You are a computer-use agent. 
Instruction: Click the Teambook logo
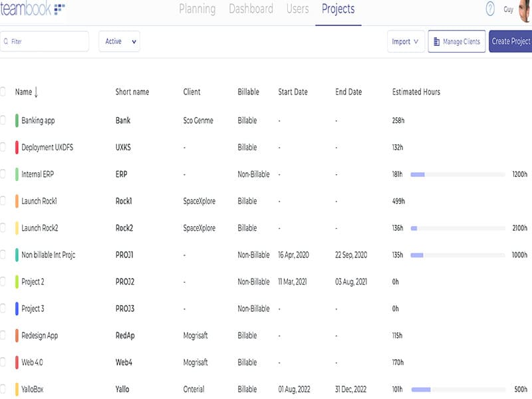30,9
